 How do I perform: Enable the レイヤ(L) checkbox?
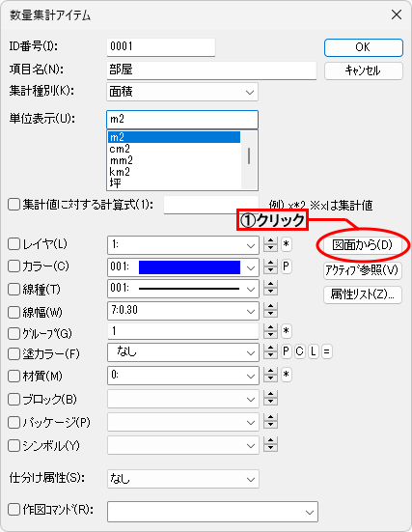[x=14, y=244]
